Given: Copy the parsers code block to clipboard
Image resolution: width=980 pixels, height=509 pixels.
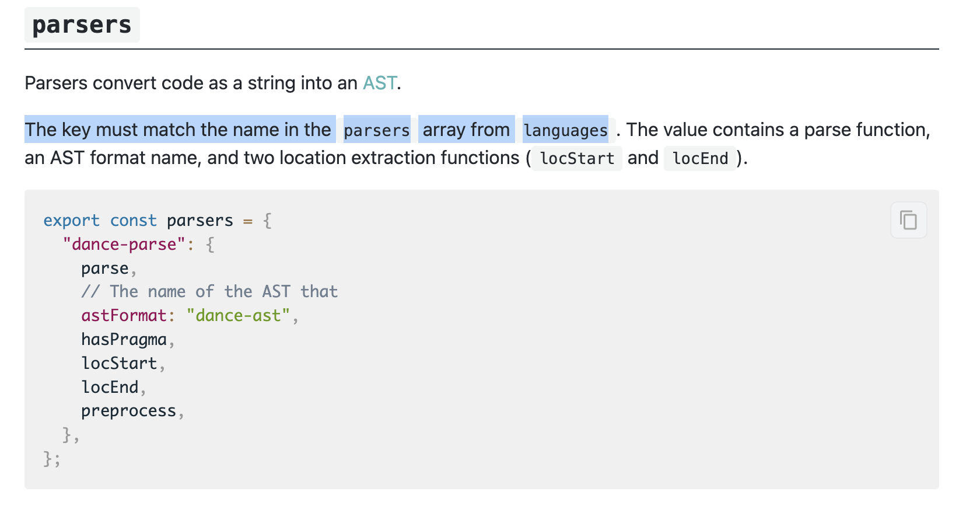Looking at the screenshot, I should [908, 220].
